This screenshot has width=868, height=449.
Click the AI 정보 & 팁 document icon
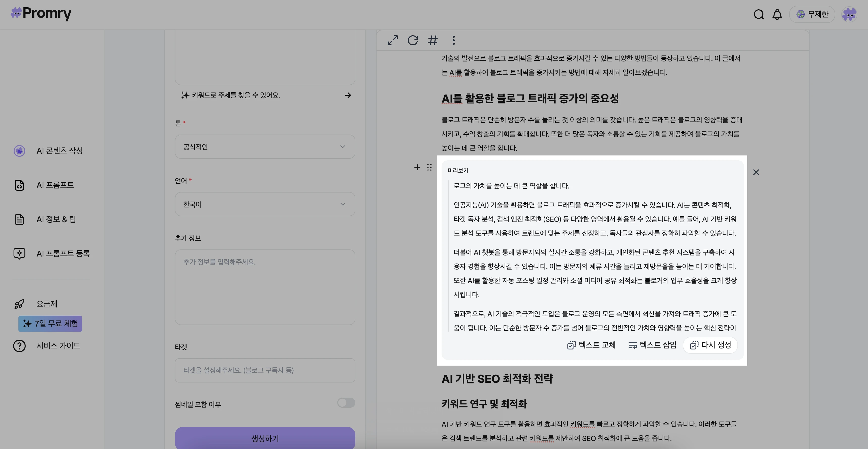pyautogui.click(x=19, y=219)
